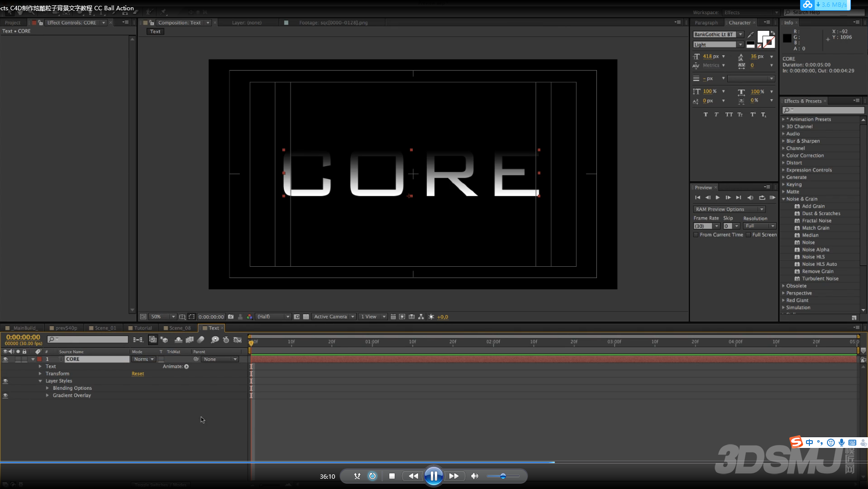Toggle transparency grid icon in viewer
This screenshot has width=868, height=489.
coord(306,317)
